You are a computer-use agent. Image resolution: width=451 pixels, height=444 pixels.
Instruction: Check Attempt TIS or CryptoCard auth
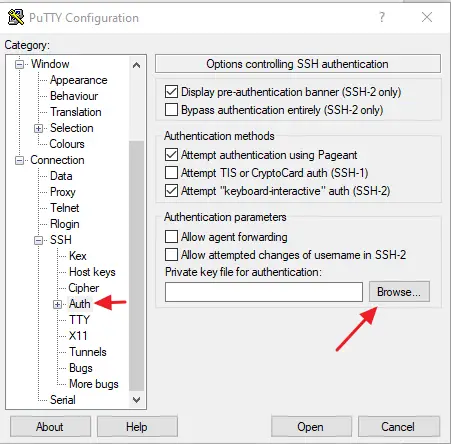click(x=171, y=172)
